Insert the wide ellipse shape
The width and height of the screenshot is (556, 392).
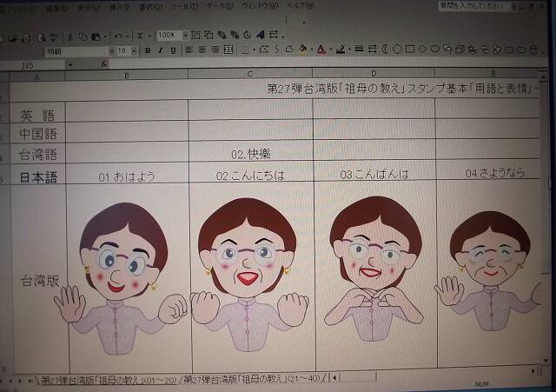pos(434,49)
